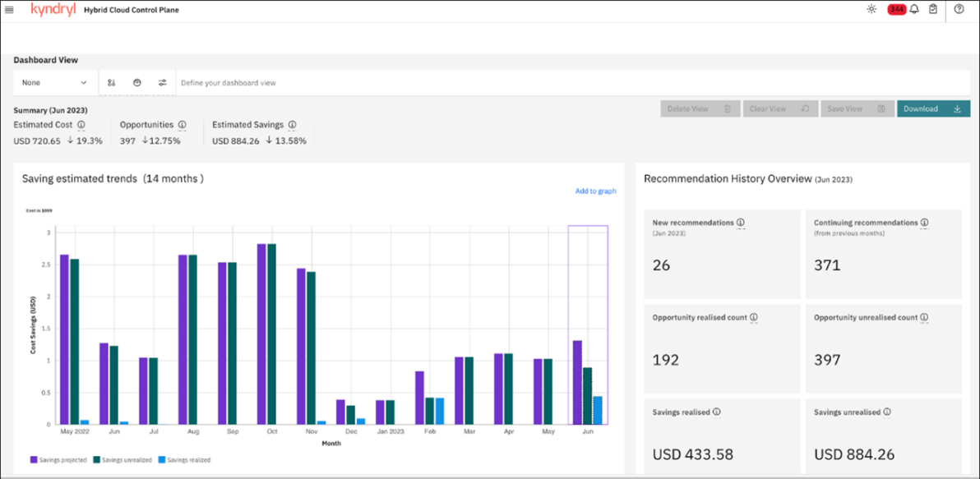This screenshot has width=980, height=479.
Task: Show info for Estimated Cost
Action: [81, 125]
